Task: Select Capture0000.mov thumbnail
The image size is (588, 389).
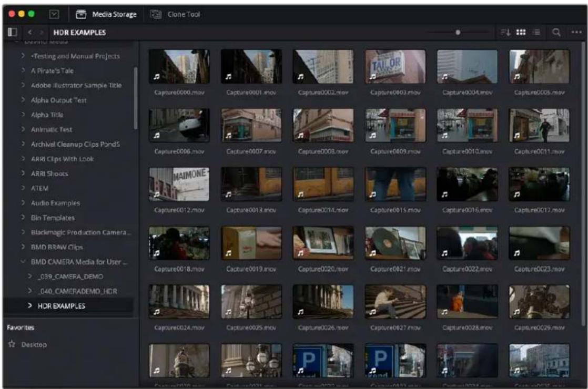Action: click(179, 67)
